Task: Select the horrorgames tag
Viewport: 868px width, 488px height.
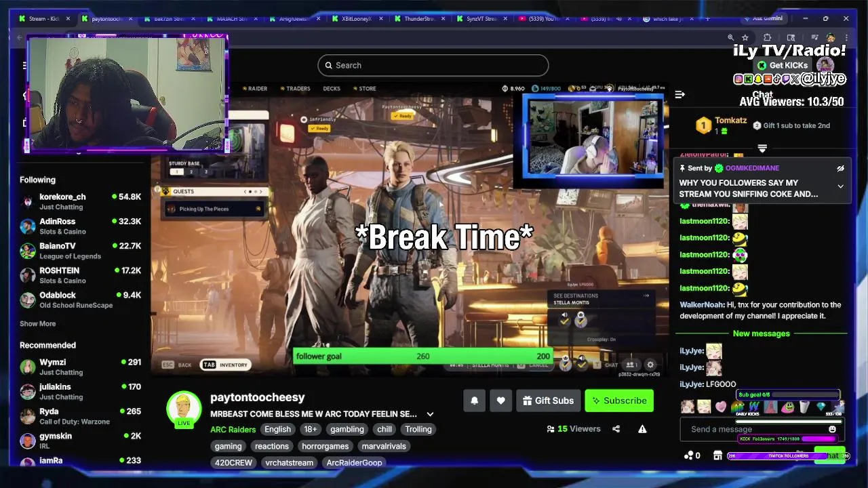Action: tap(325, 446)
